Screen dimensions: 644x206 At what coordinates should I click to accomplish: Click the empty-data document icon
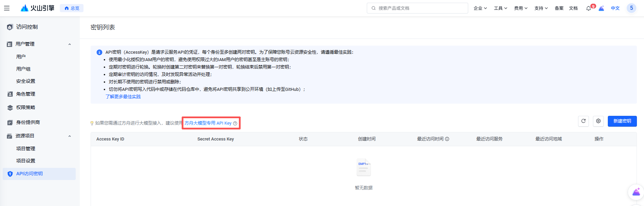[364, 168]
